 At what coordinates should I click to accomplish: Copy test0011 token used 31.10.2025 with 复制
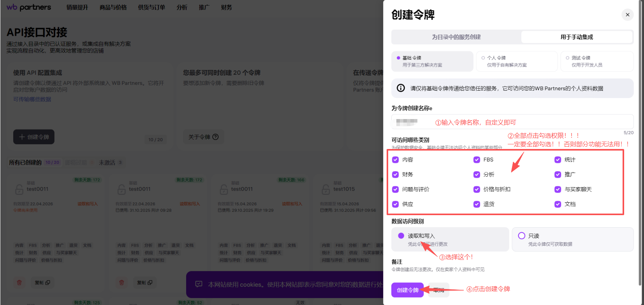[x=144, y=282]
